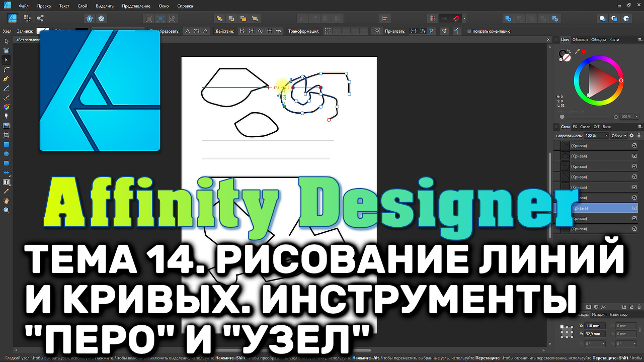Toggle the red magnet snapping icon
Viewport: 644px width, 362px height.
[456, 19]
